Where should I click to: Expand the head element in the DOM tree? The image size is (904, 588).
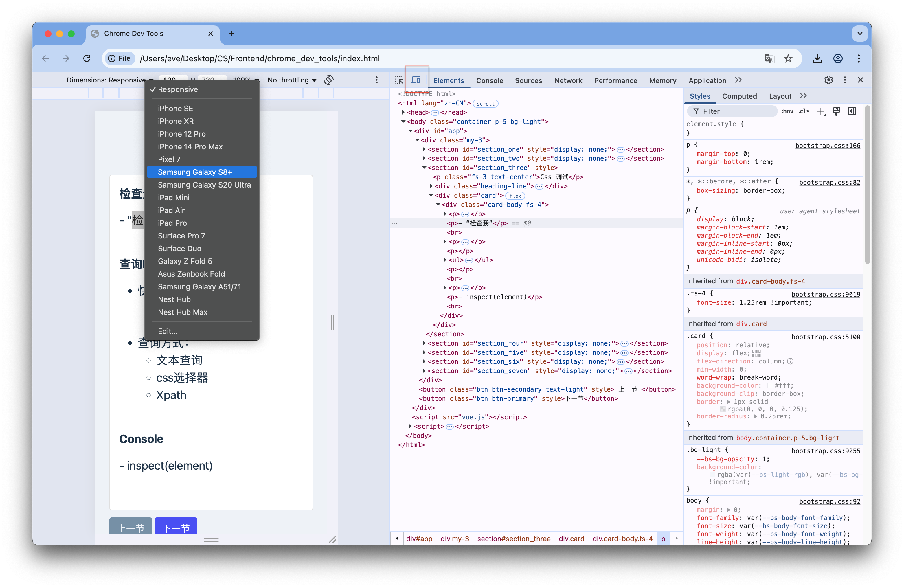click(403, 112)
